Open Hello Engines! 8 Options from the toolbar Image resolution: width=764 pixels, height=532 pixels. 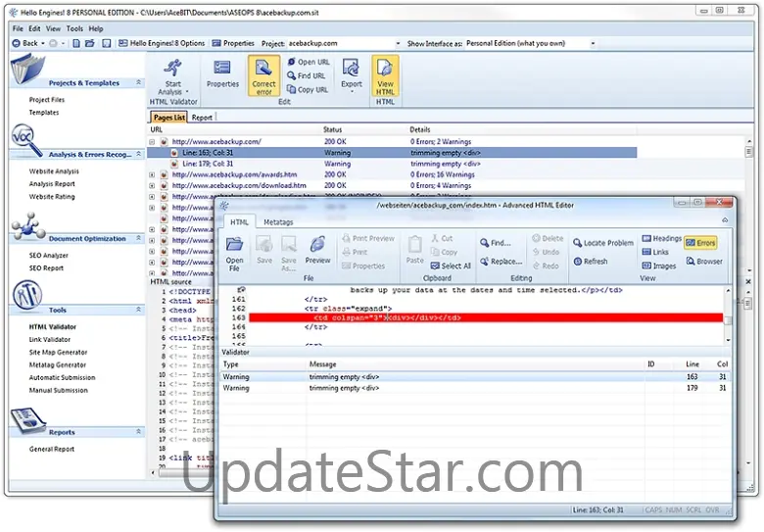pyautogui.click(x=162, y=43)
